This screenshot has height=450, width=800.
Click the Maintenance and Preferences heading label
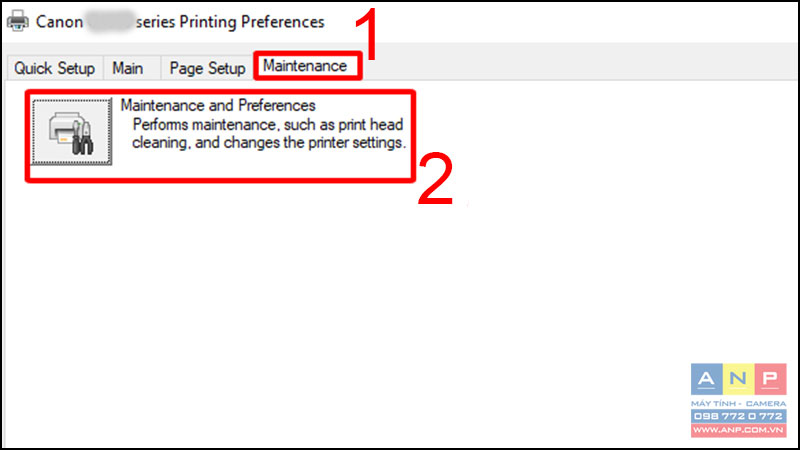coord(218,105)
